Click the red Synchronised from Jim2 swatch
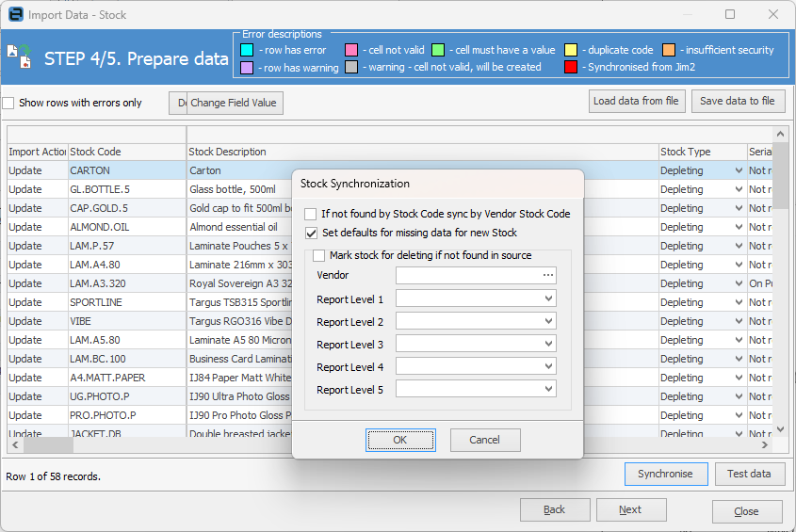 pyautogui.click(x=571, y=67)
